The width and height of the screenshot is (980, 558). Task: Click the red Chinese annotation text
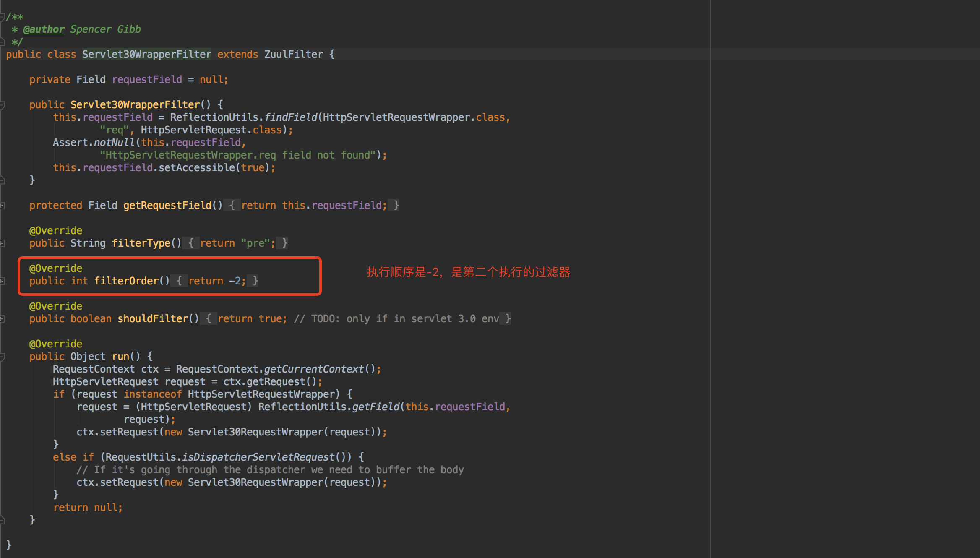click(x=468, y=272)
